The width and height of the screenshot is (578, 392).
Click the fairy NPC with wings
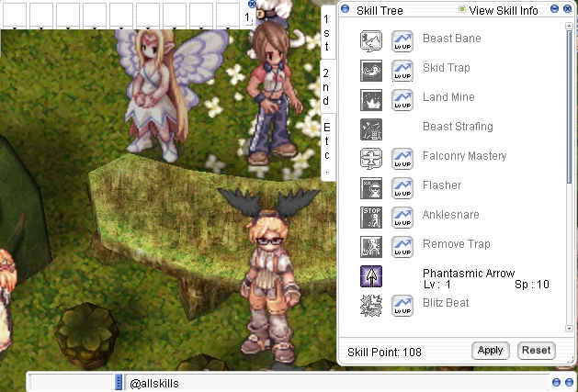(159, 92)
